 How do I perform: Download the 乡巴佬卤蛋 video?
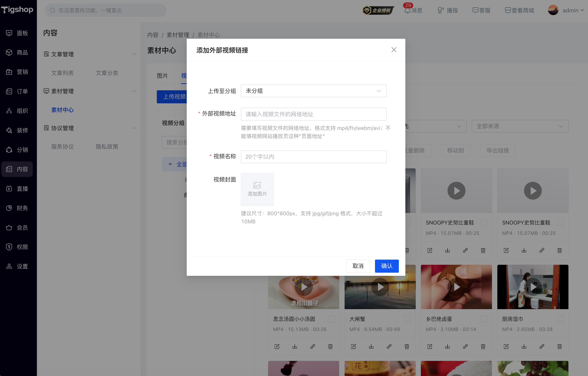[x=447, y=347]
